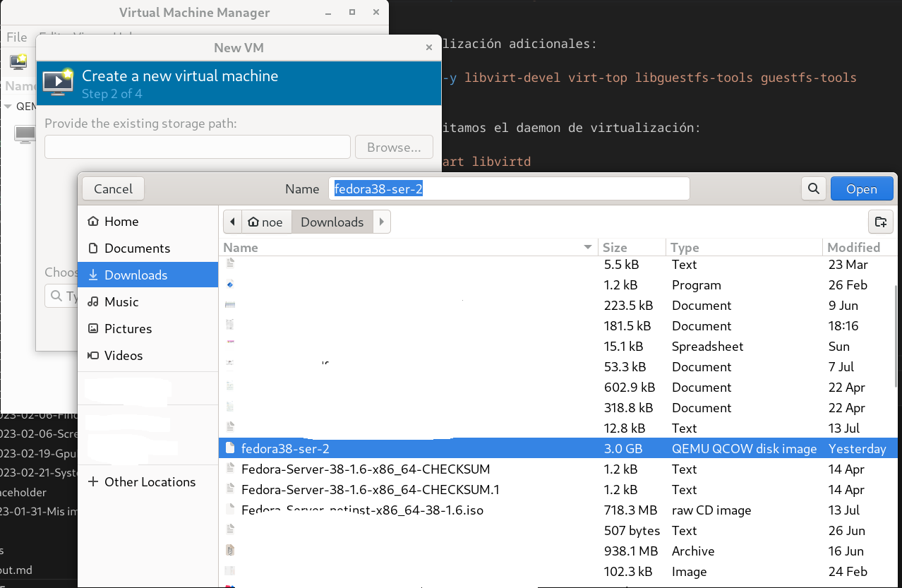Open Home in the places sidebar

[148, 222]
